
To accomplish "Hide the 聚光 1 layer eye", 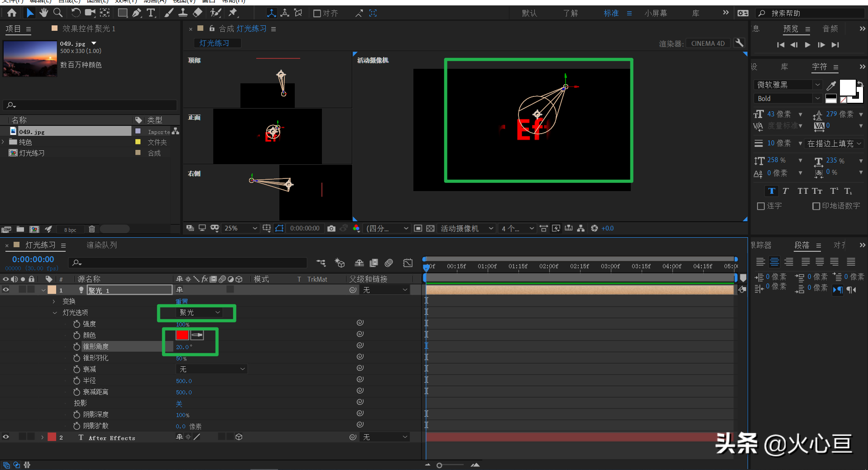I will 6,290.
